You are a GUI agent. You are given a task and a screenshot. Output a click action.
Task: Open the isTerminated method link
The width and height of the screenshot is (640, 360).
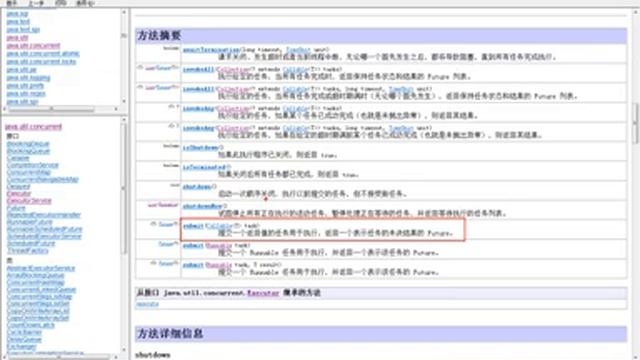[204, 167]
